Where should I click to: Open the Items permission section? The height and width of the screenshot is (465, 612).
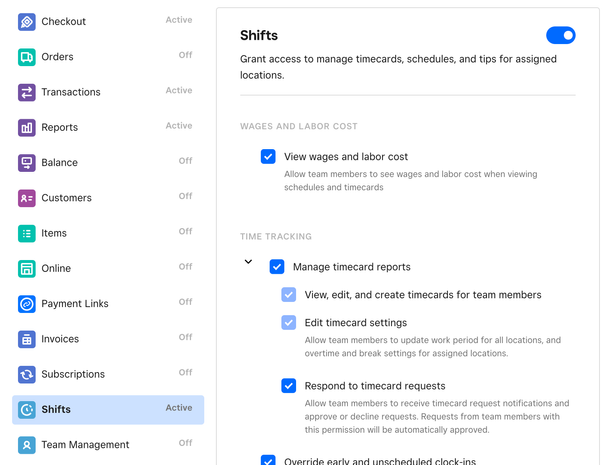(x=54, y=233)
